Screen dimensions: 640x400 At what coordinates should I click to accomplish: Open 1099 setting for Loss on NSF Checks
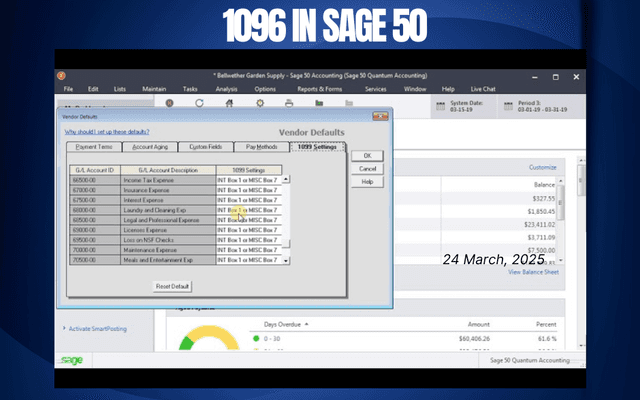click(249, 240)
